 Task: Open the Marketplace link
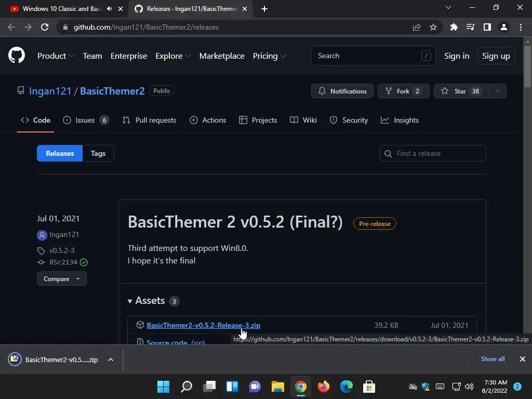point(222,56)
